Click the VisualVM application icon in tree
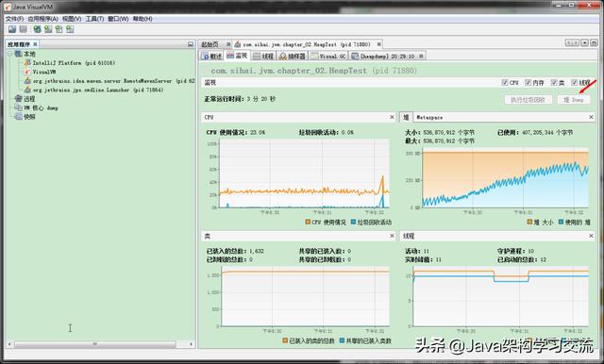Screen dimensions: 604x364 [x=27, y=72]
